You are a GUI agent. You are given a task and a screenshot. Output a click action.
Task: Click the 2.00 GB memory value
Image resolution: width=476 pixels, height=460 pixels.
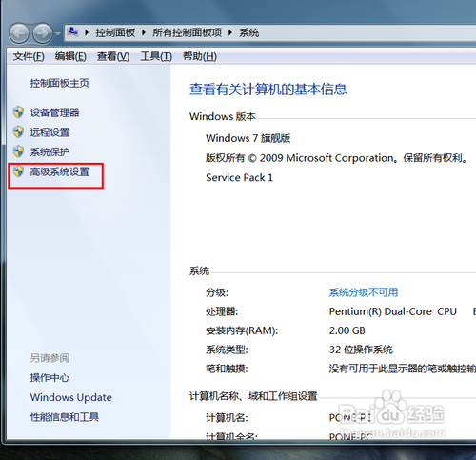tap(347, 330)
